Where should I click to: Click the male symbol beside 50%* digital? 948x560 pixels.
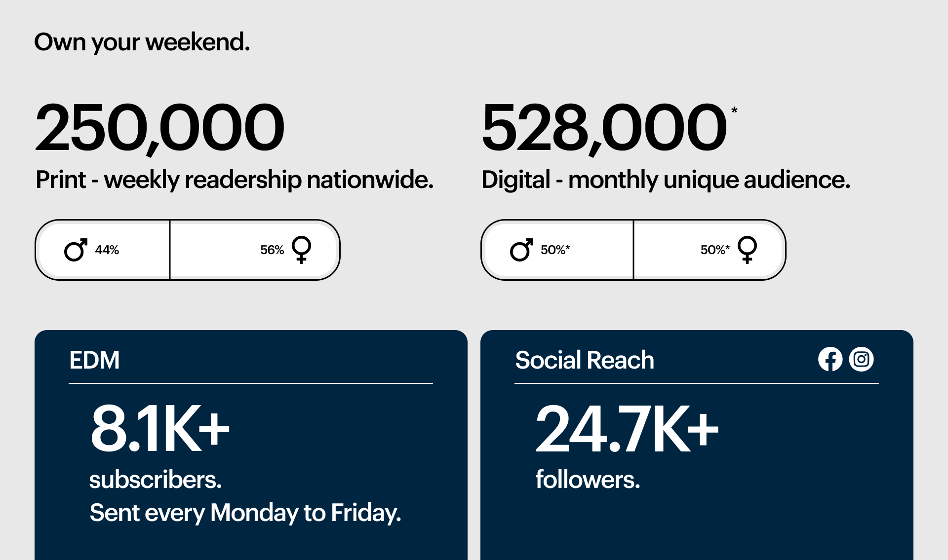click(x=521, y=250)
